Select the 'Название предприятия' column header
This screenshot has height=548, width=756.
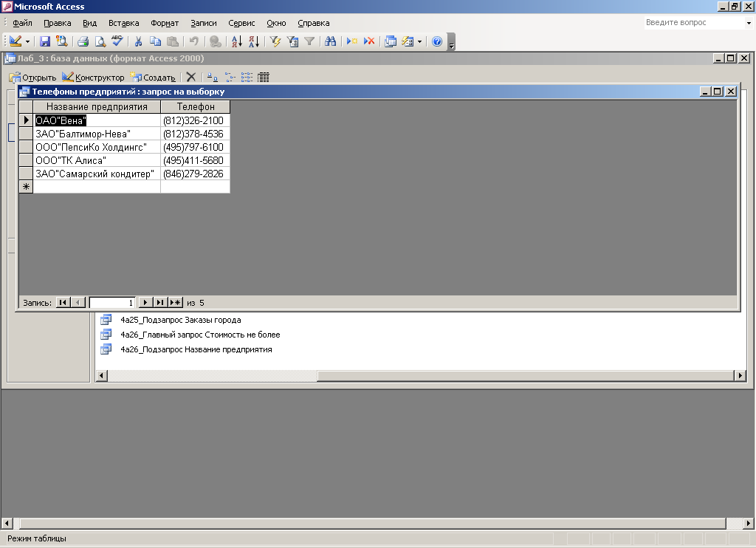tap(97, 106)
